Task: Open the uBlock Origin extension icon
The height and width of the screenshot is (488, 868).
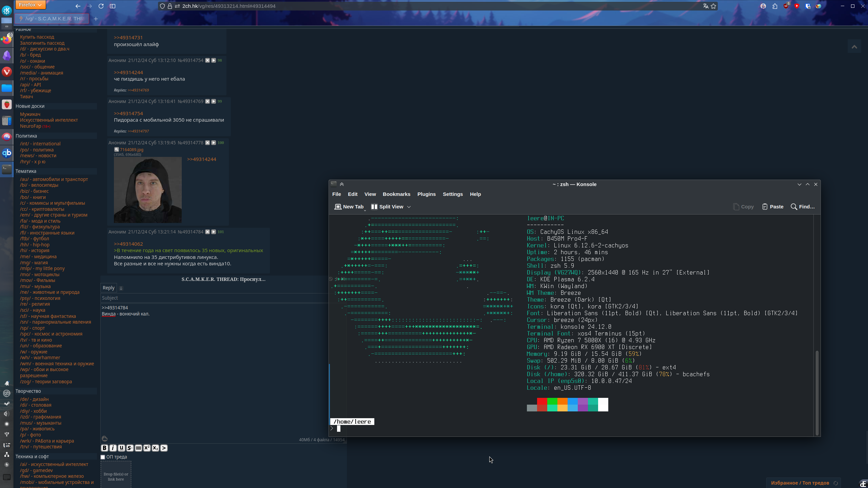Action: click(786, 6)
